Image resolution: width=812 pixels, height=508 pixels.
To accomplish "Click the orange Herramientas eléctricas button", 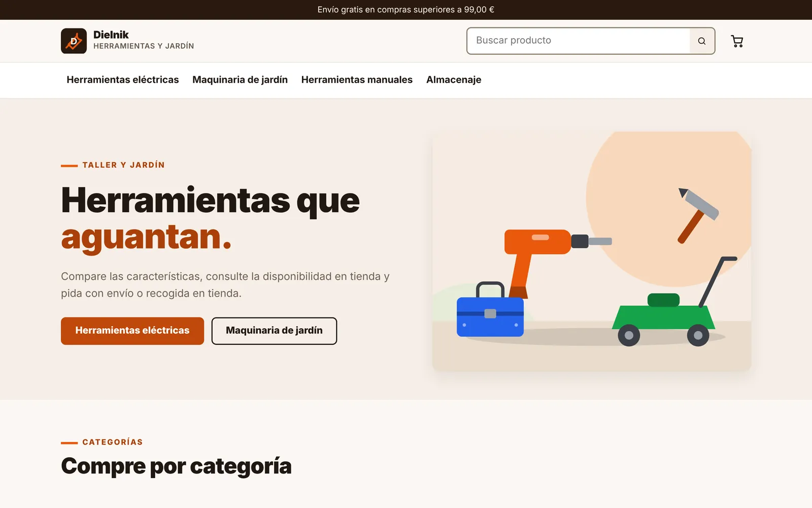I will (x=132, y=331).
